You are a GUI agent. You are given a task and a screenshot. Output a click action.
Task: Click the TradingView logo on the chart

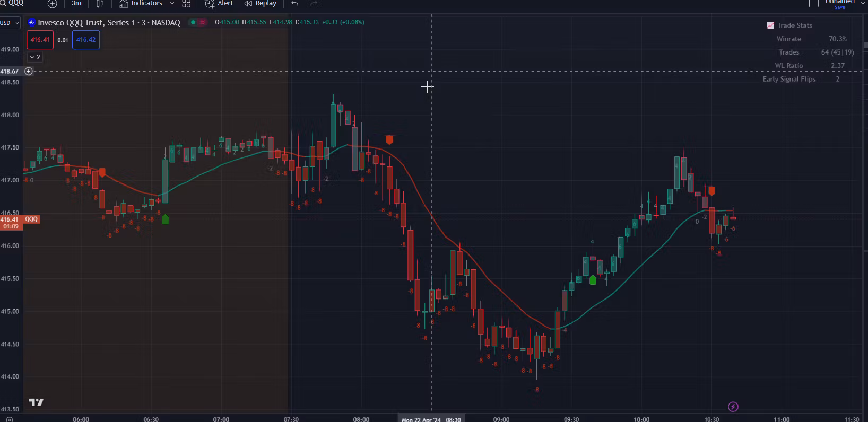click(36, 402)
